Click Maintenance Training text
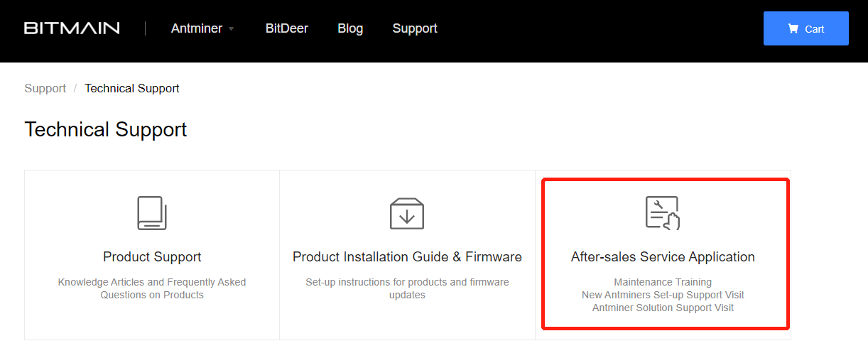The width and height of the screenshot is (868, 358). (x=663, y=282)
